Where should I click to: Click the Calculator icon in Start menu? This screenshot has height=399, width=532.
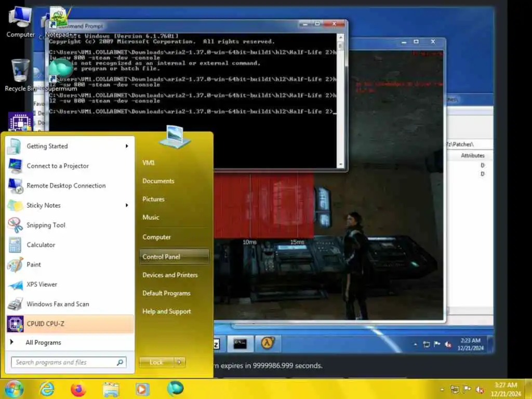[x=15, y=245]
